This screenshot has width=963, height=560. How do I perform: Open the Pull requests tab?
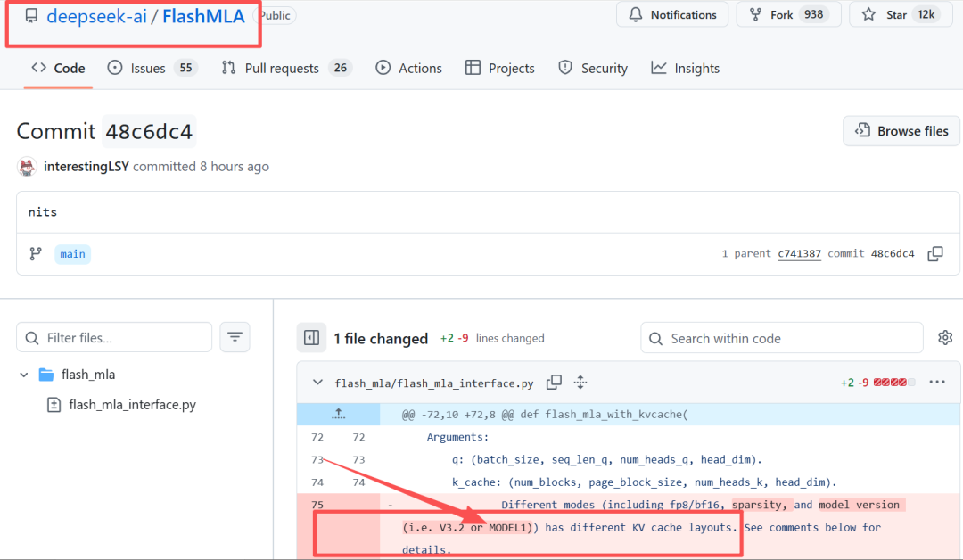click(x=286, y=68)
